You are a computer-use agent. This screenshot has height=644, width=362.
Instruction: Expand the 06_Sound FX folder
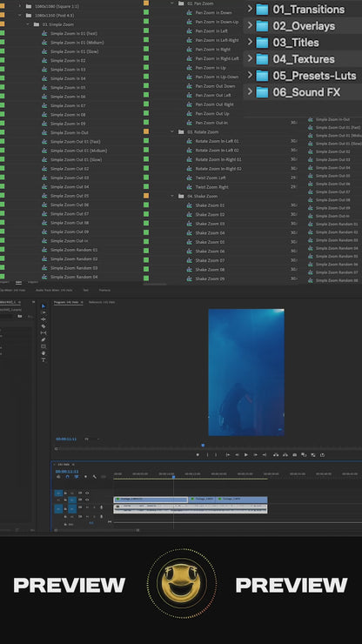250,91
